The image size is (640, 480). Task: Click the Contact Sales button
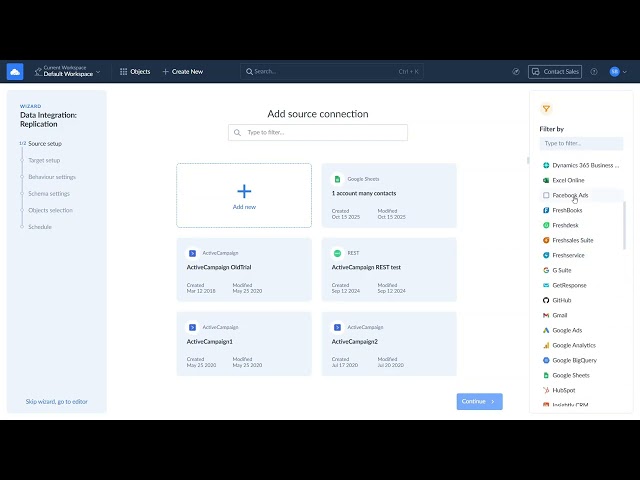tap(555, 72)
